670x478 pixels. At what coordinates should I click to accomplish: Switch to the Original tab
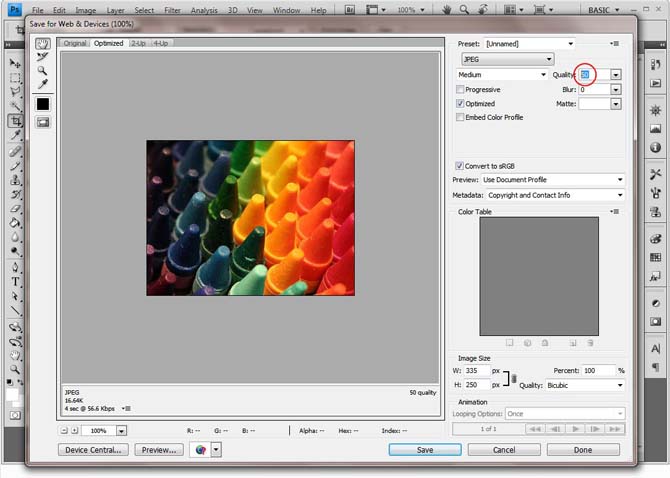pyautogui.click(x=75, y=43)
